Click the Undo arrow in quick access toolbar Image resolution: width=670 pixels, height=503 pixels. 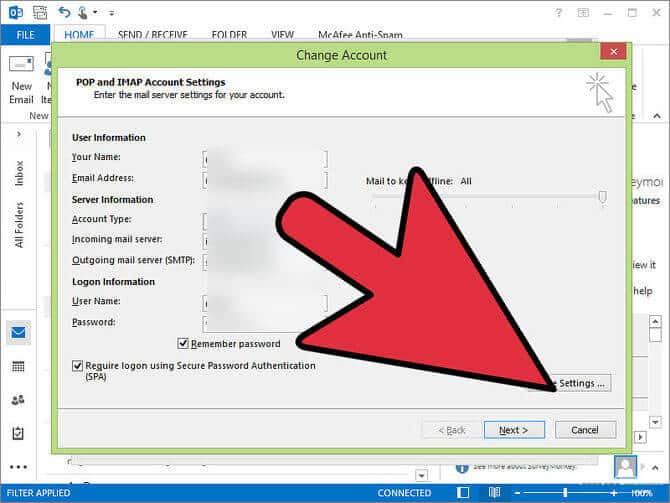[x=65, y=11]
